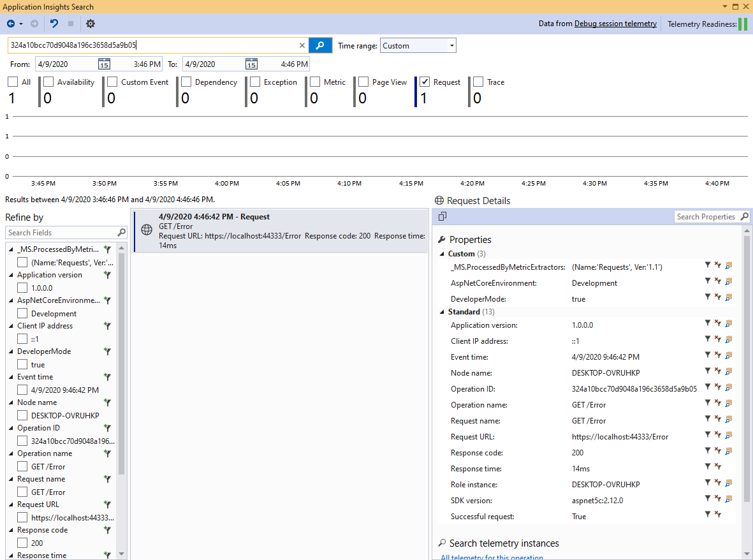This screenshot has width=753, height=560.
Task: Check the DESKTOP-OVRUHKP refine checkbox
Action: pos(22,415)
